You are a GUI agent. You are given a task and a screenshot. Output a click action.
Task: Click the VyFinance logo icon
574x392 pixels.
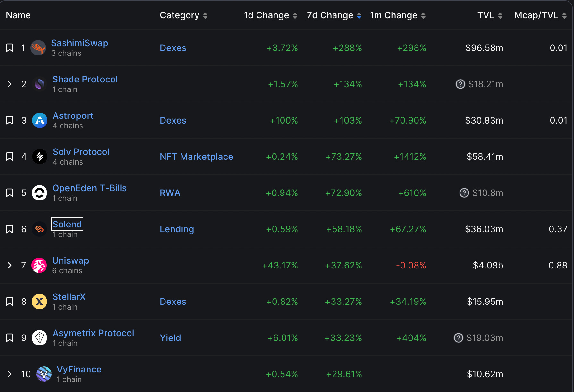(44, 374)
